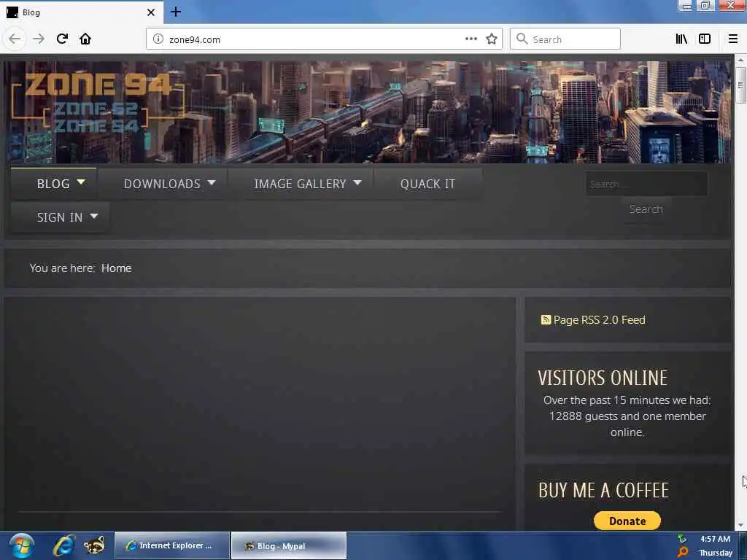Click the browser forward arrow
This screenshot has height=560, width=747.
39,39
